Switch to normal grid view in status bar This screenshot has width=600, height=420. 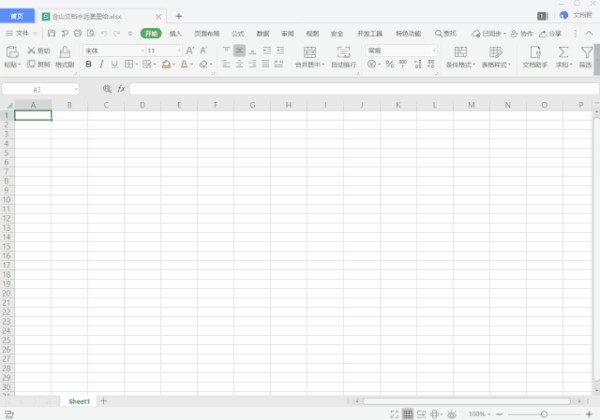(x=408, y=414)
